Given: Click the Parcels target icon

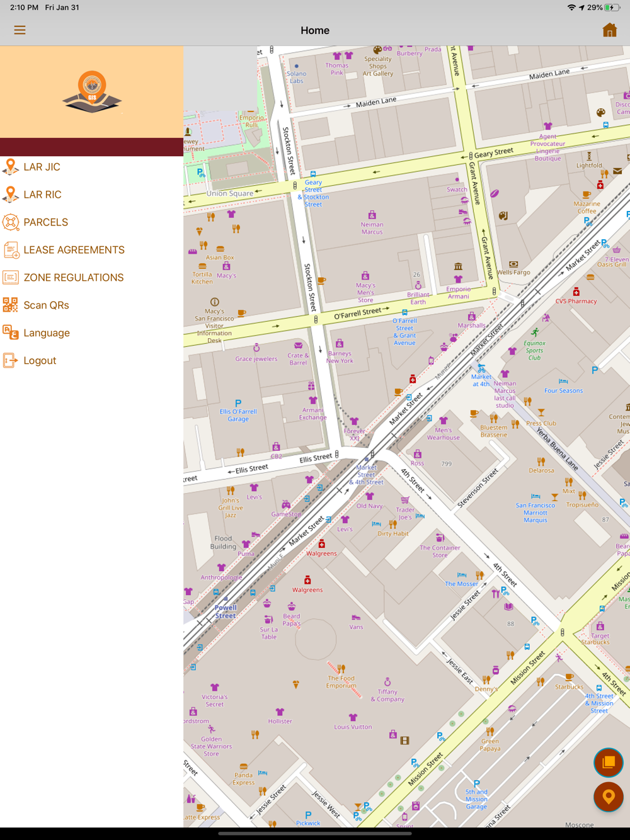Looking at the screenshot, I should (x=11, y=222).
